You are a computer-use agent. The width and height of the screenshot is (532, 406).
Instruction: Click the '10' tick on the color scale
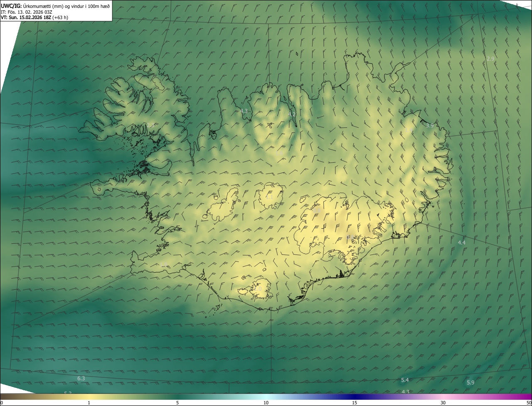(x=266, y=403)
